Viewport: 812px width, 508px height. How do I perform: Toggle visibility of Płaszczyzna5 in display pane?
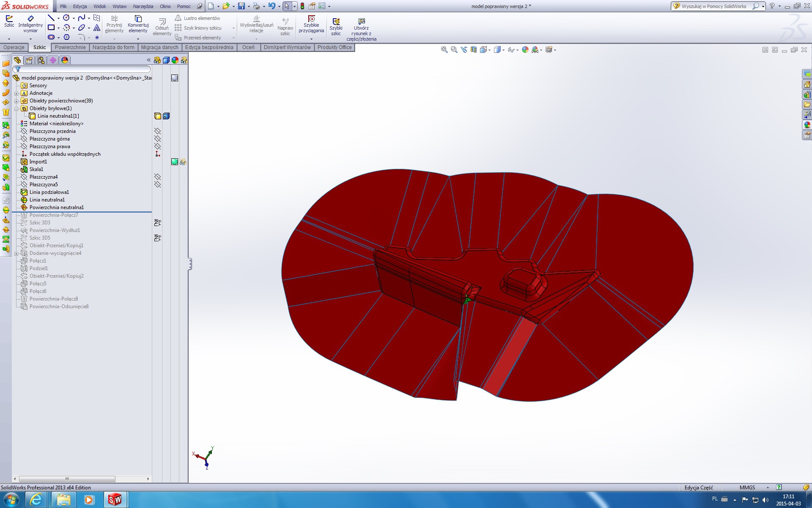click(x=157, y=185)
